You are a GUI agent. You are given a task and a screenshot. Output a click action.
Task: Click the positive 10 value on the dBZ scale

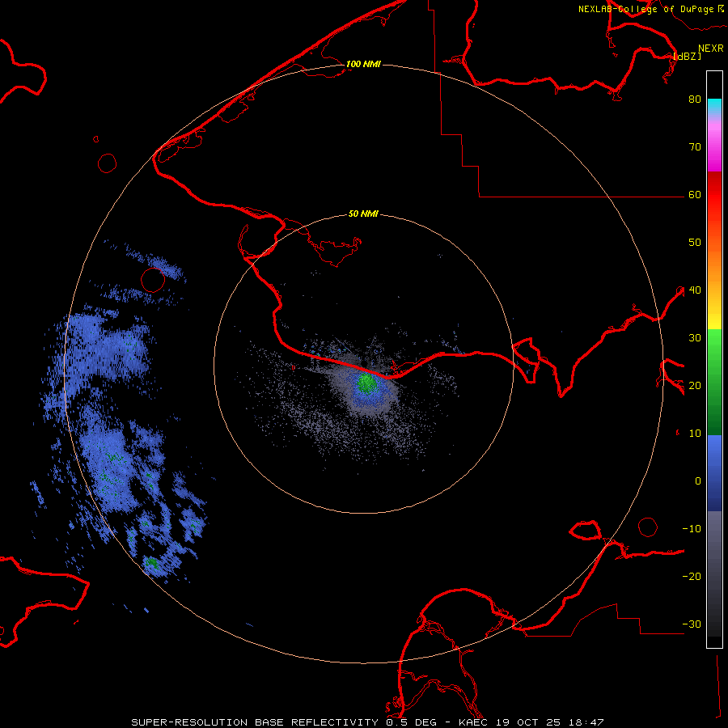(x=695, y=434)
